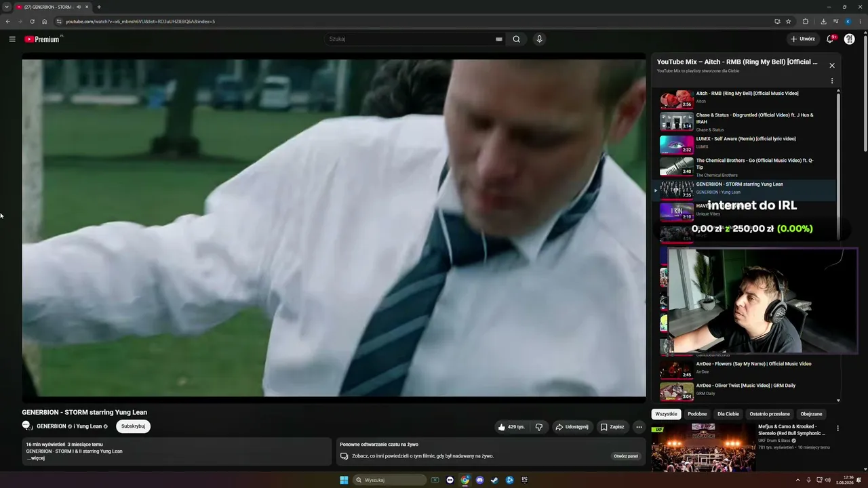Viewport: 868px width, 488px height.
Task: Go back in browser history
Action: [x=7, y=22]
